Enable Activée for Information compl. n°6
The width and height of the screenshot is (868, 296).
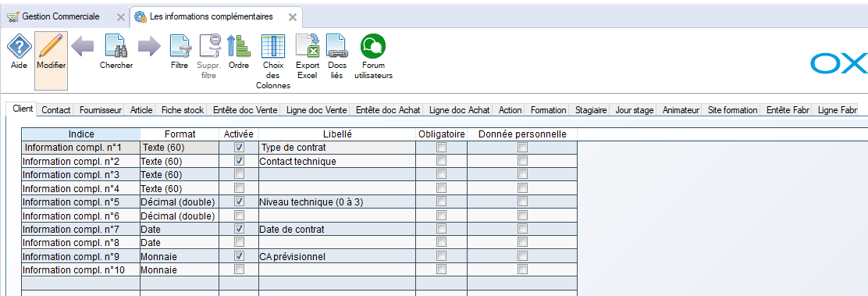(239, 215)
